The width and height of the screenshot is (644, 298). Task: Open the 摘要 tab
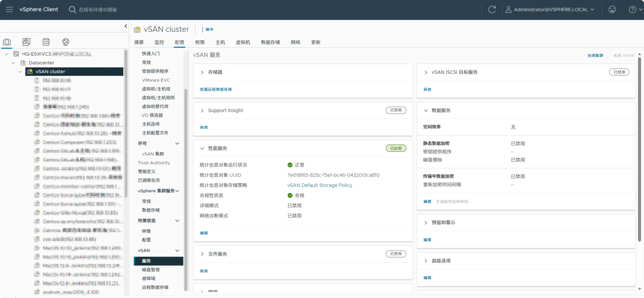pyautogui.click(x=139, y=42)
